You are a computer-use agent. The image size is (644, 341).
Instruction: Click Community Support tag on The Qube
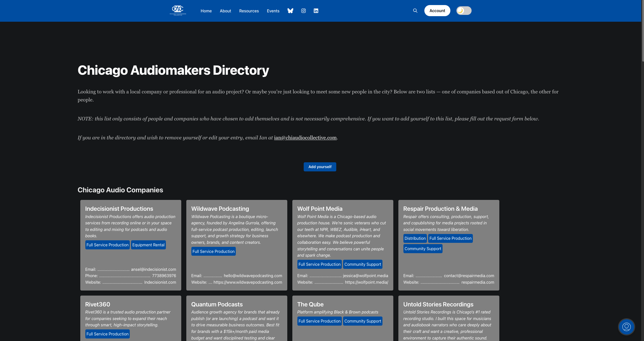(x=363, y=321)
